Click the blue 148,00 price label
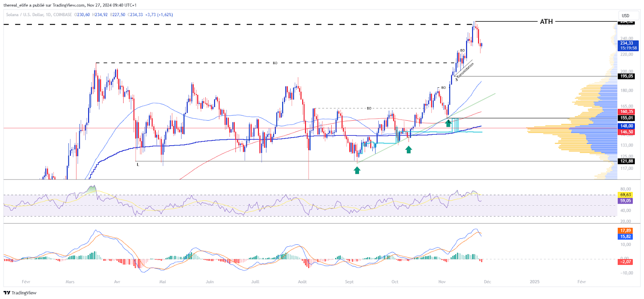The image size is (644, 299). point(626,126)
